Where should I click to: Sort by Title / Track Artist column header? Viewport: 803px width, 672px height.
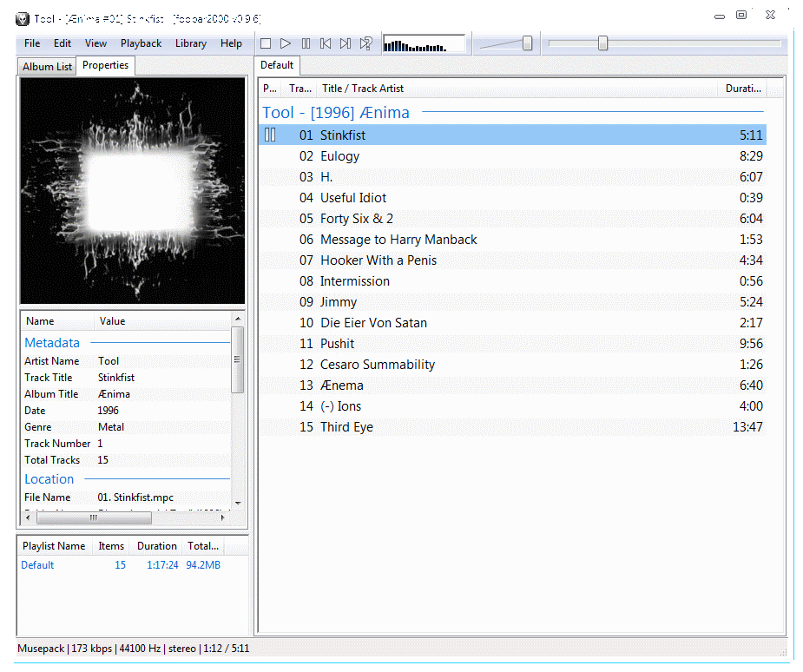517,89
